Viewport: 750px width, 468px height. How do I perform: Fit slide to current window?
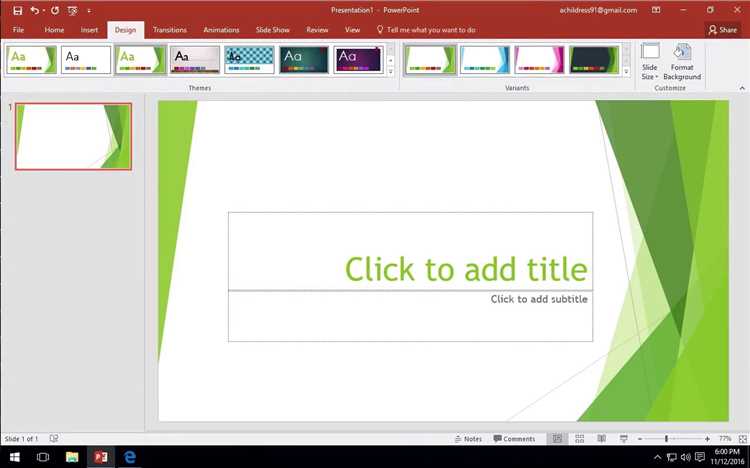[x=742, y=438]
